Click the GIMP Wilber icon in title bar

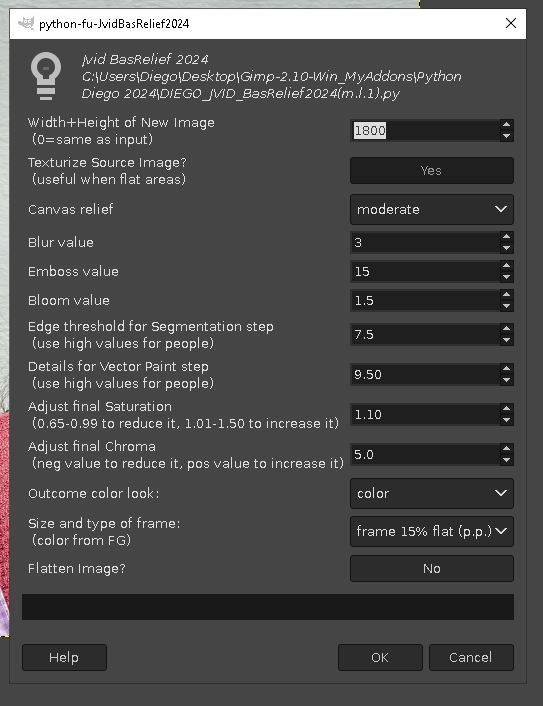coord(26,23)
